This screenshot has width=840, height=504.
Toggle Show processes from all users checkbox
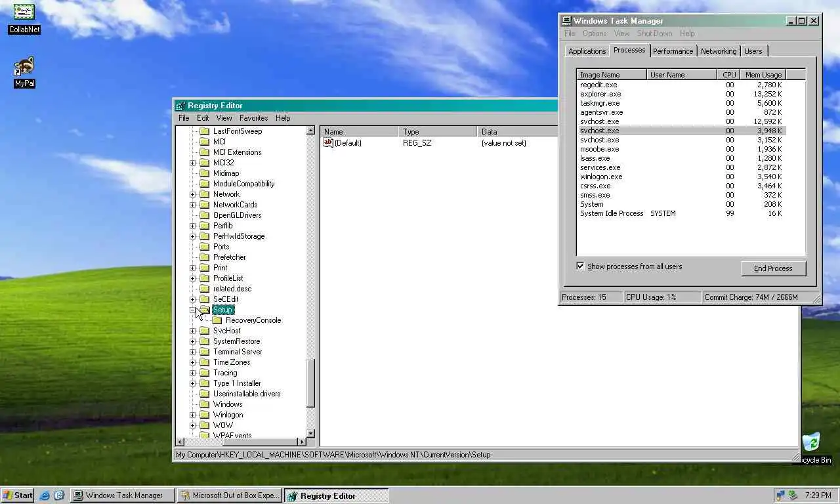coord(580,266)
